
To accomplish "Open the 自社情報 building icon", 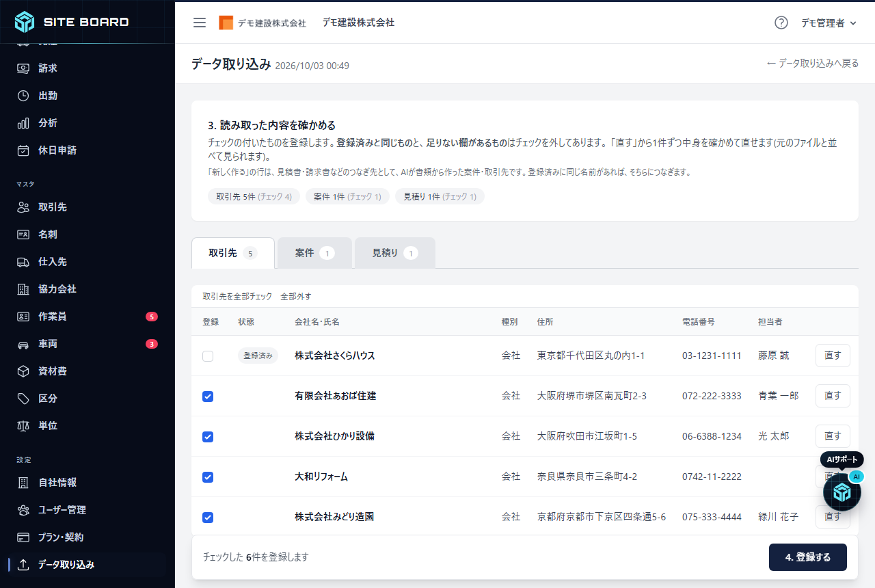I will pos(23,483).
